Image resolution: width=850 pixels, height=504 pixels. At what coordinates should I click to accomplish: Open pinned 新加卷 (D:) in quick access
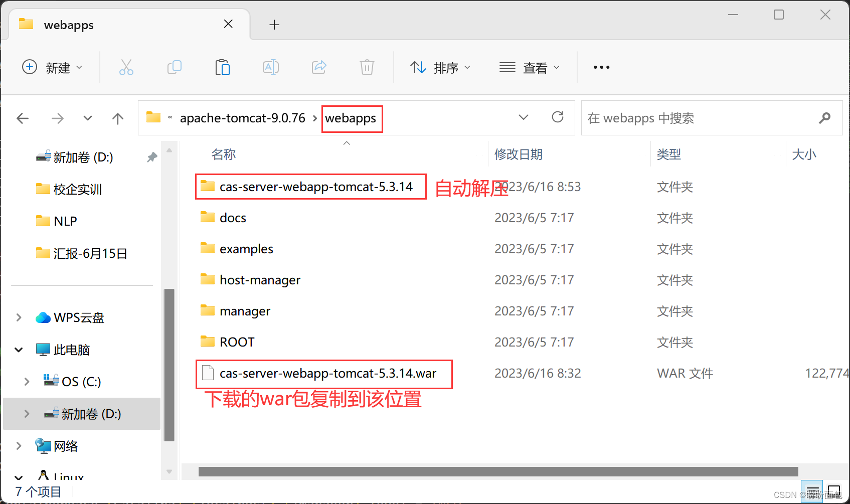pyautogui.click(x=83, y=157)
